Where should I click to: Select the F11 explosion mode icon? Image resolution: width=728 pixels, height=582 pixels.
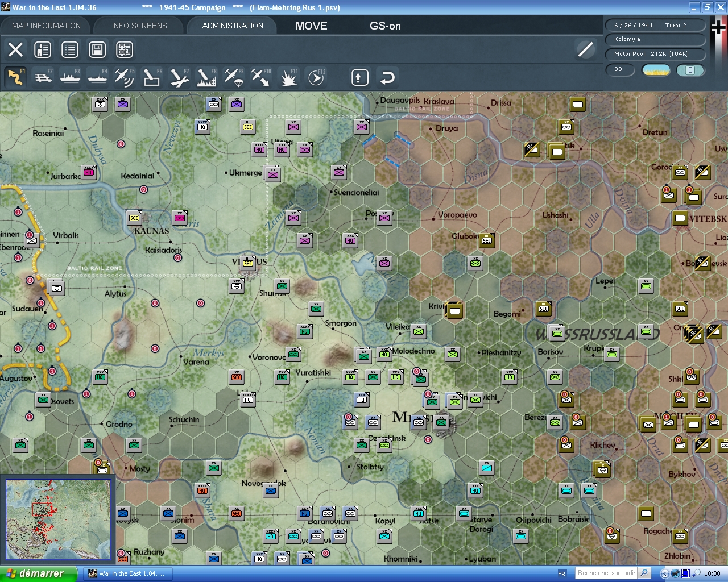pyautogui.click(x=288, y=77)
